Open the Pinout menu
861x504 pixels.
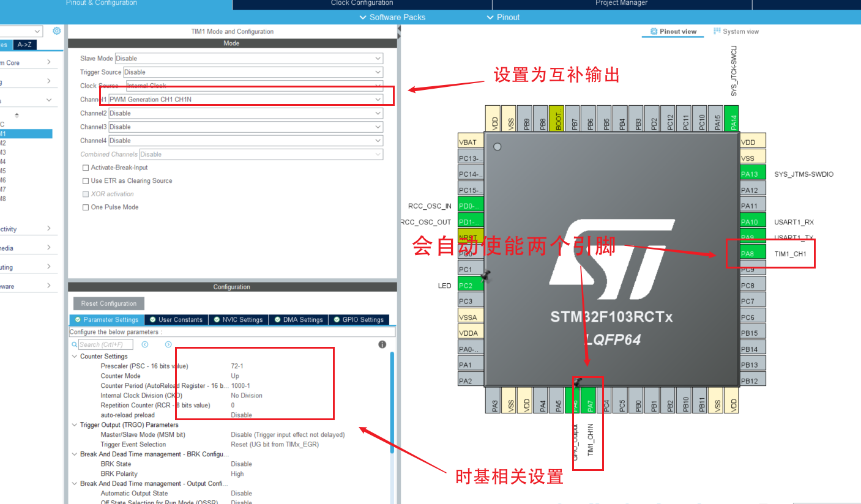click(x=503, y=17)
